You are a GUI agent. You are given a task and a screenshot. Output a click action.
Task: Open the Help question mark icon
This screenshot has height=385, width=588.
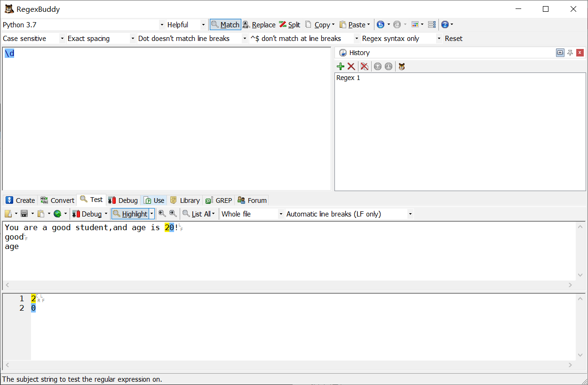point(445,24)
